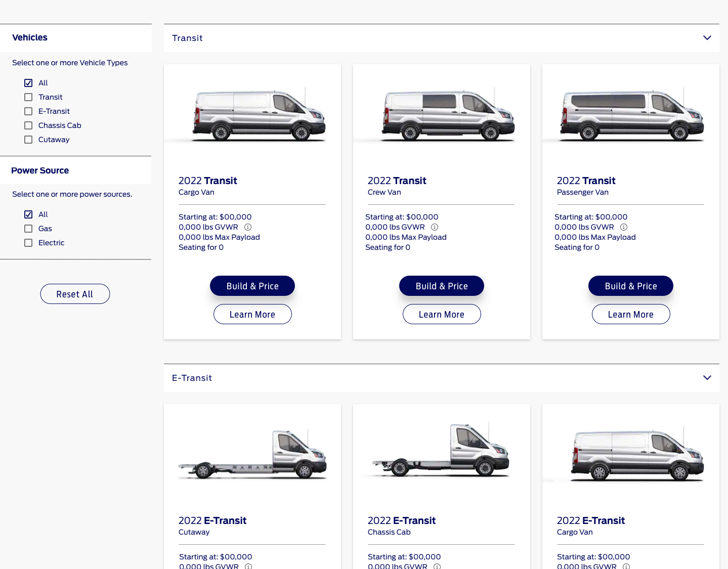Open GVWR info icon on E-Transit Chassis Cab card
The height and width of the screenshot is (569, 728).
(437, 566)
